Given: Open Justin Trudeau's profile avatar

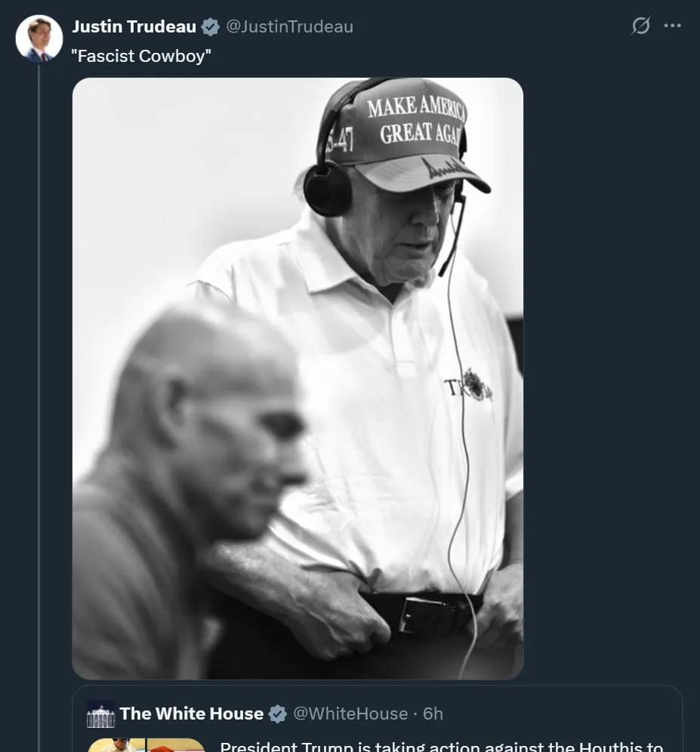Looking at the screenshot, I should 39,39.
